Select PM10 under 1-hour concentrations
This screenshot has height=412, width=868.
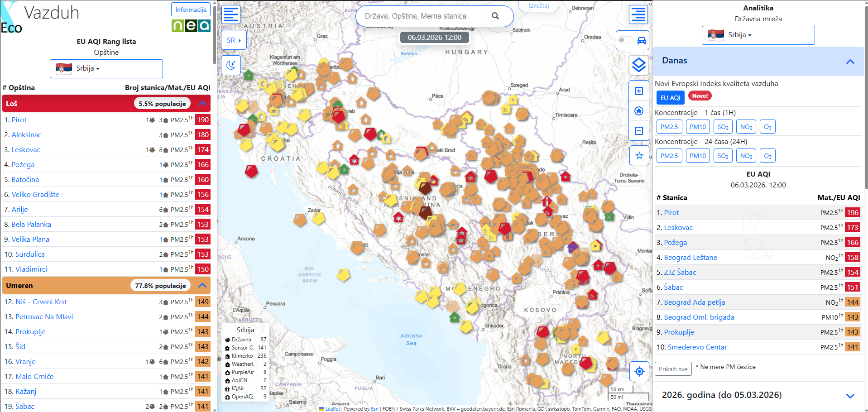click(x=697, y=127)
